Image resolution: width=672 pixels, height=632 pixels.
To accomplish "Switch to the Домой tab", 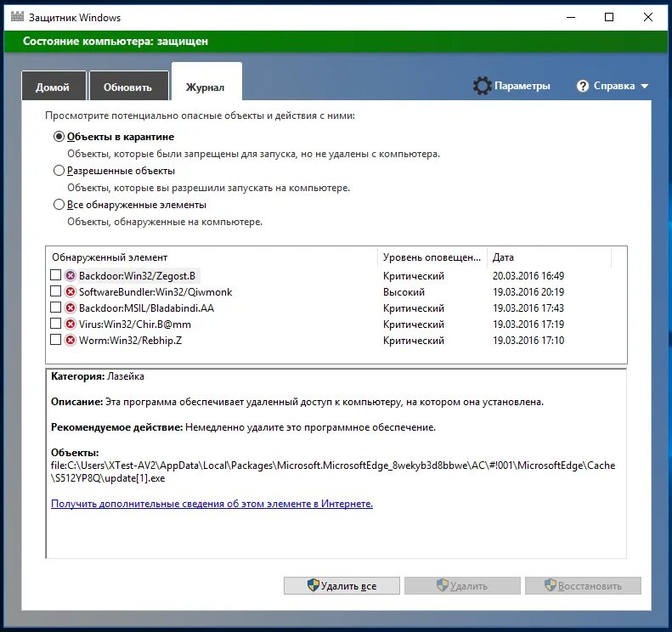I will tap(54, 86).
